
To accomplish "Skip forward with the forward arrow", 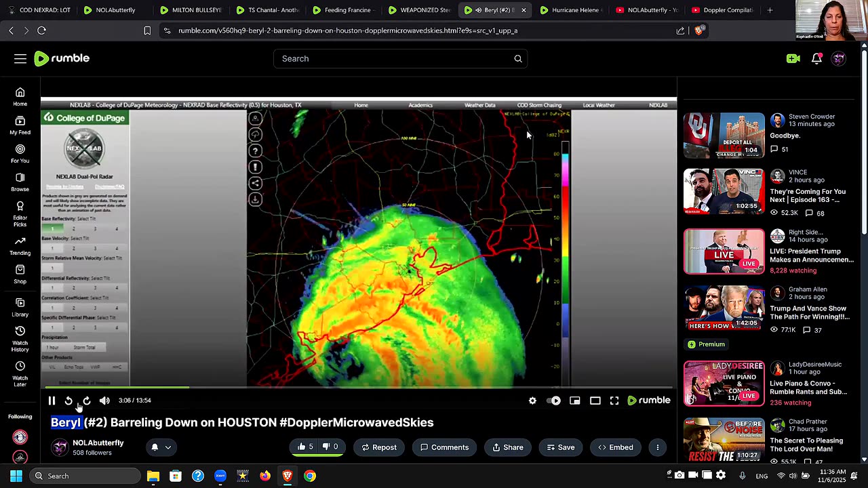I will [x=86, y=401].
